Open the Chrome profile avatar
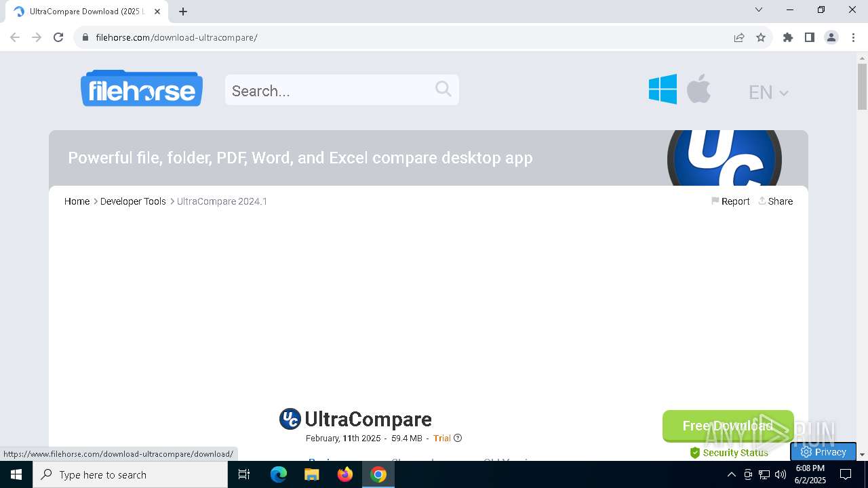 pos(831,37)
